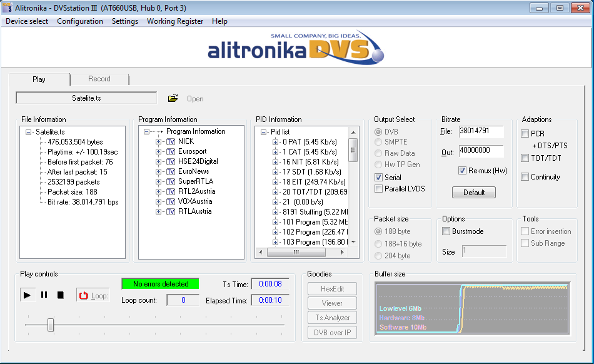Uncheck the Re-mux (Hw) checkbox
The height and width of the screenshot is (364, 594).
[x=462, y=171]
